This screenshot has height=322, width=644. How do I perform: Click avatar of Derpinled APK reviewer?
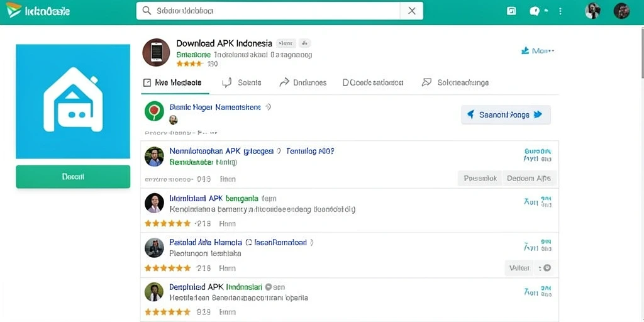point(155,292)
